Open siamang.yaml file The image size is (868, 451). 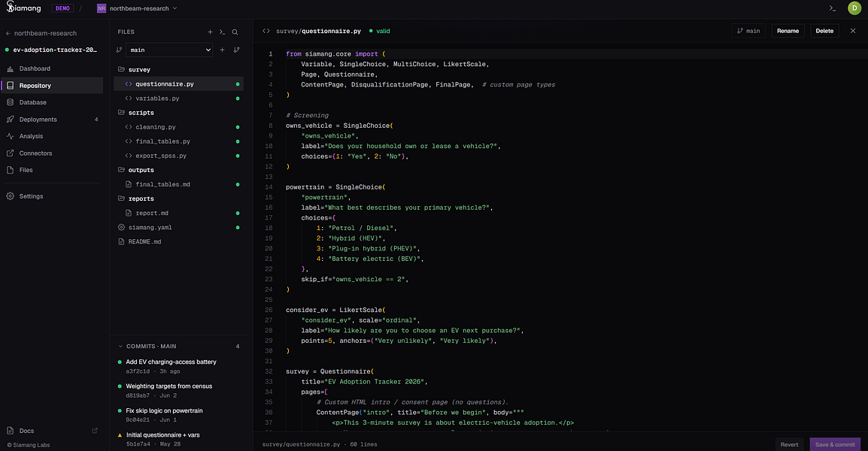(x=178, y=228)
